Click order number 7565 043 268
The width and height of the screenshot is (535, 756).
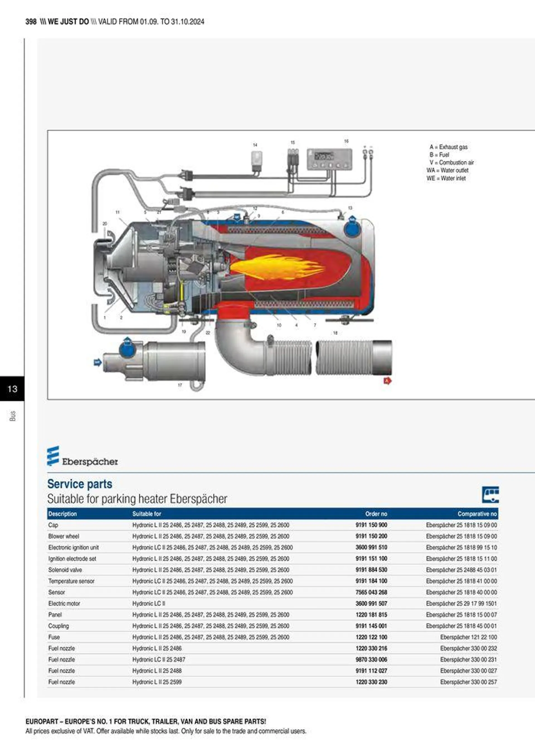pyautogui.click(x=371, y=592)
